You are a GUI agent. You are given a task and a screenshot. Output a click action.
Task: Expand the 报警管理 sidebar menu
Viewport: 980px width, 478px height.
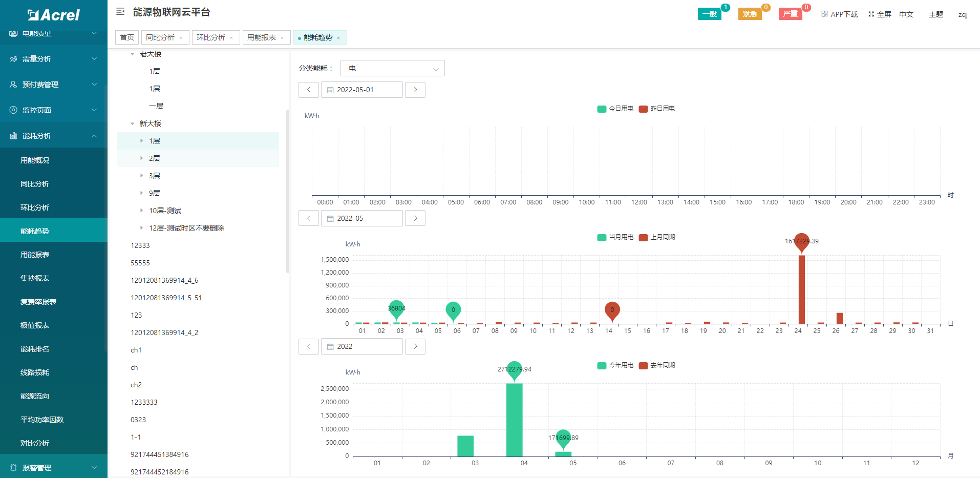coord(54,467)
